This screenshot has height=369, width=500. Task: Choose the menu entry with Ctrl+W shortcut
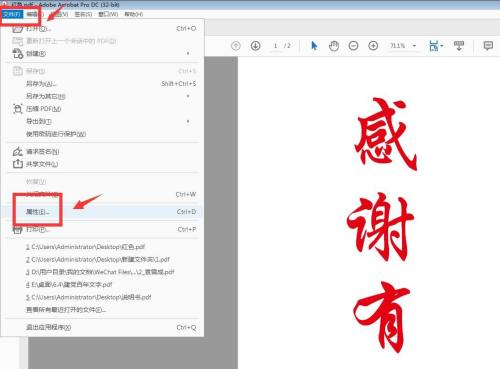102,194
